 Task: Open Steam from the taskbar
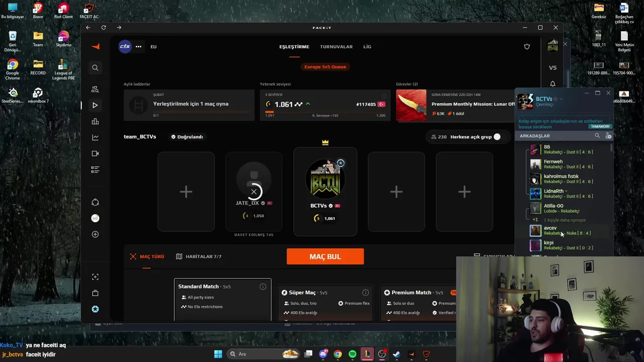(396, 354)
